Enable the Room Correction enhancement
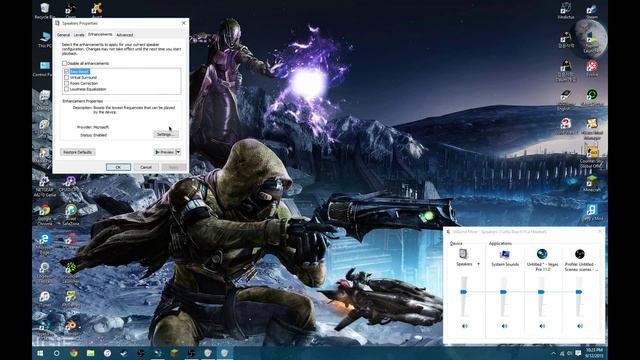Viewport: 640px width, 360px height. 67,83
